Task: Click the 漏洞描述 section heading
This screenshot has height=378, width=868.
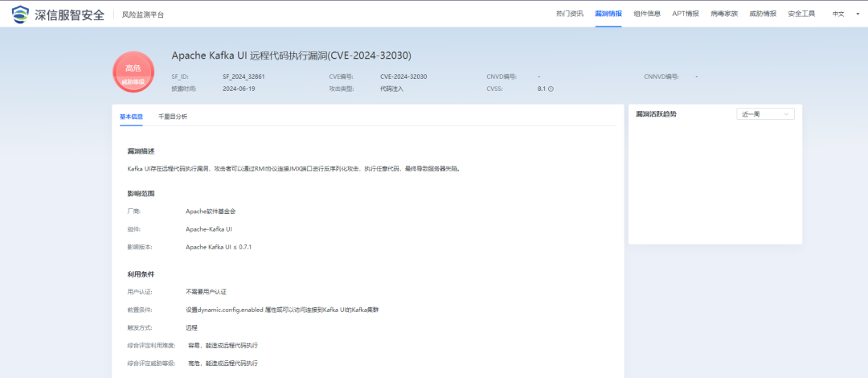Action: point(141,150)
